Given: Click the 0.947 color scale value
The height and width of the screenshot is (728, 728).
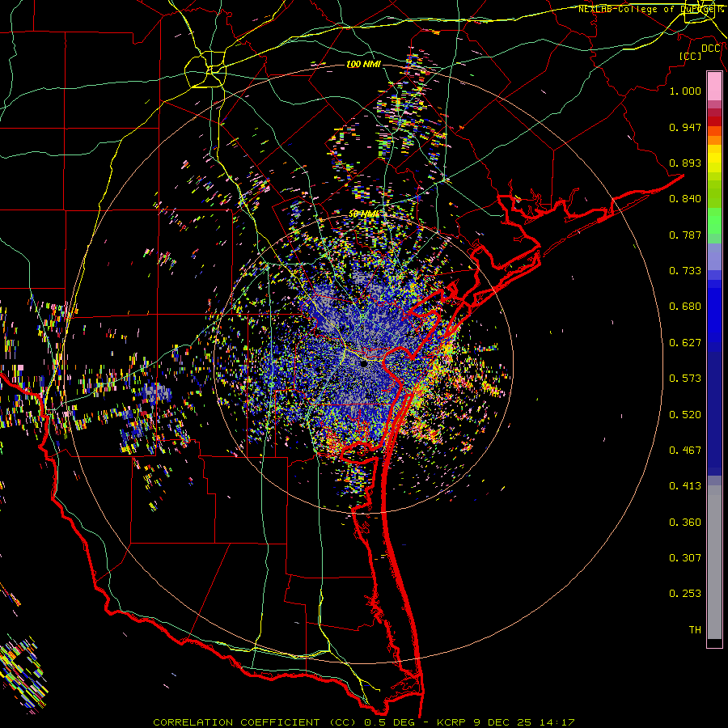Looking at the screenshot, I should pos(685,127).
